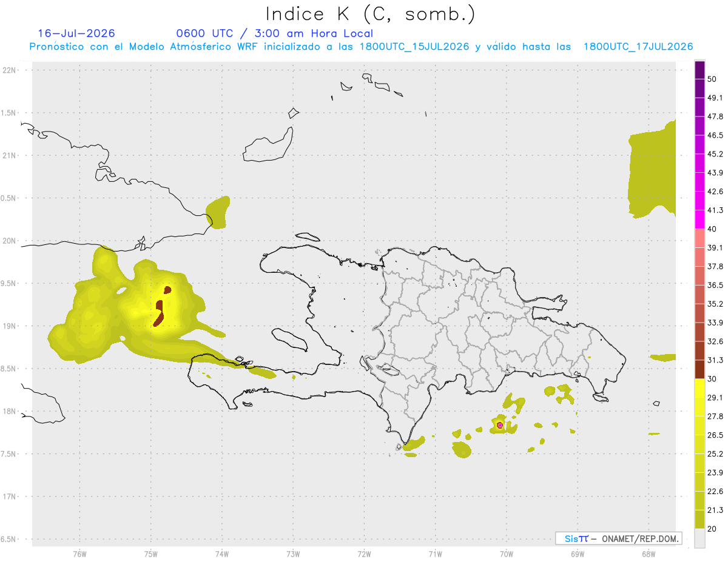The image size is (728, 562).
Task: Click the legend value "40"
Action: (x=712, y=229)
